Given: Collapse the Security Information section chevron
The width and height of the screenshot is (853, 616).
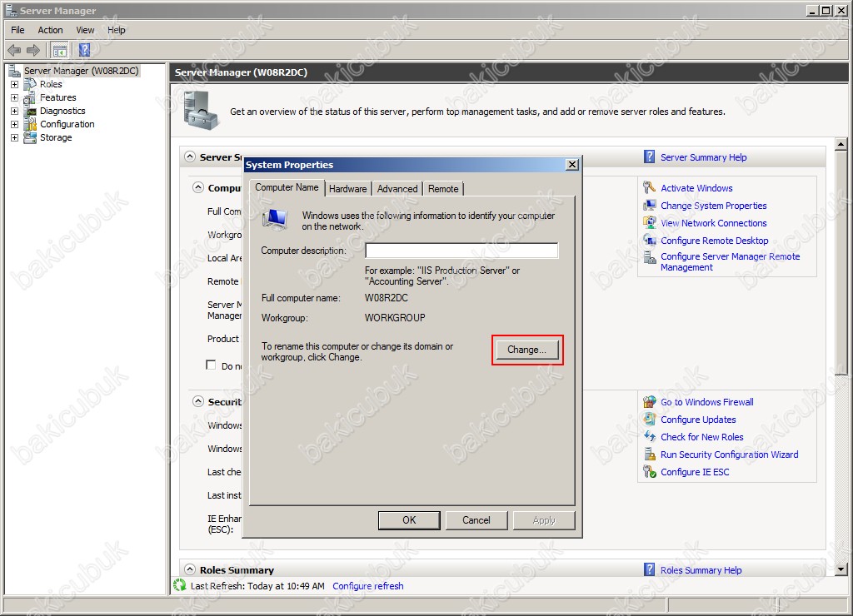Looking at the screenshot, I should [x=198, y=402].
